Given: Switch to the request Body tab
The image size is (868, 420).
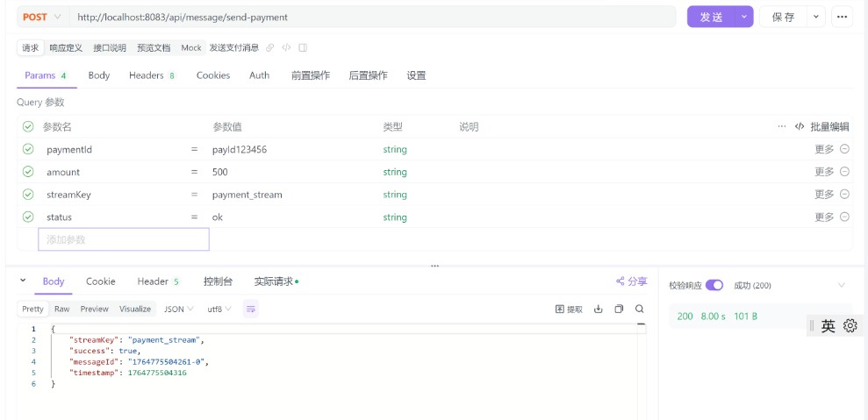Looking at the screenshot, I should [x=98, y=75].
